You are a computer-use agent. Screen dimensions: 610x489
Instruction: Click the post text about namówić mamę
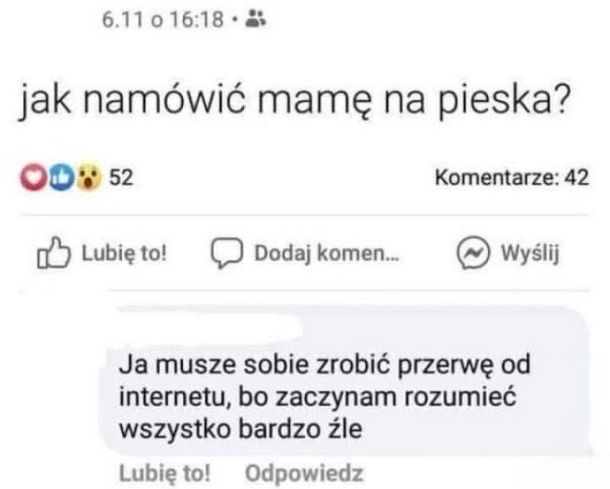(x=294, y=100)
